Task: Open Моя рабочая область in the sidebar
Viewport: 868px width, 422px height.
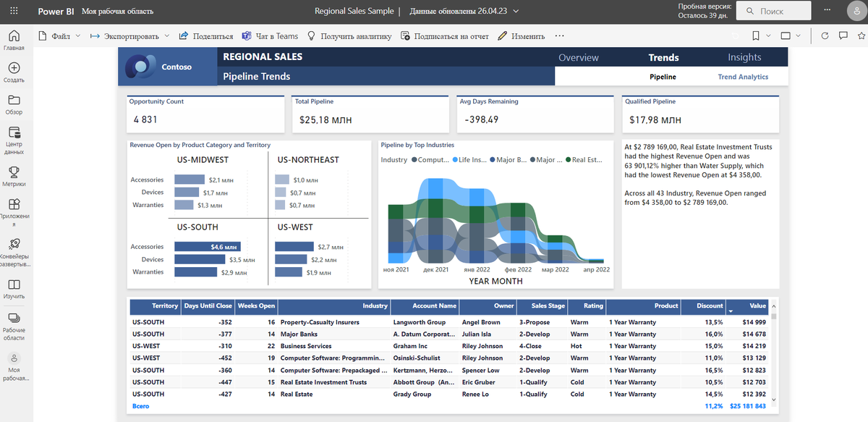Action: [14, 366]
